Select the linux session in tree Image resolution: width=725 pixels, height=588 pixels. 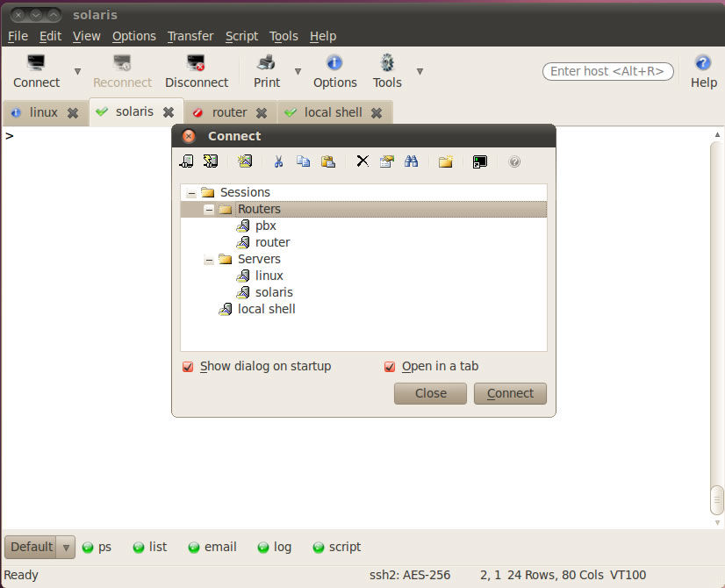pyautogui.click(x=269, y=276)
